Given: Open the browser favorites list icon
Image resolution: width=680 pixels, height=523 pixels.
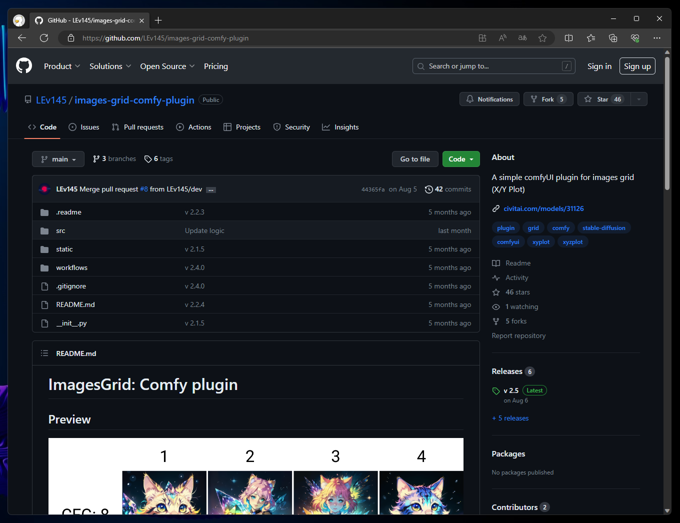Looking at the screenshot, I should coord(591,38).
